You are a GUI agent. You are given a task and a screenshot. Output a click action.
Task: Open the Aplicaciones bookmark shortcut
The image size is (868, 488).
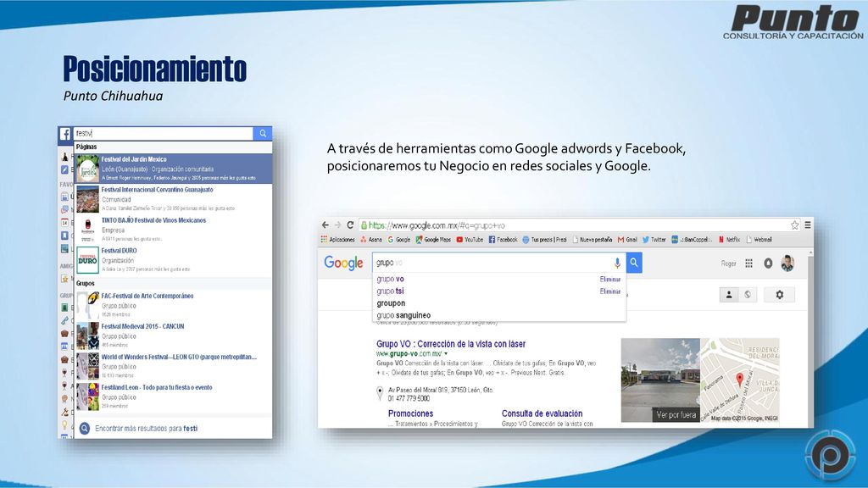click(x=337, y=240)
